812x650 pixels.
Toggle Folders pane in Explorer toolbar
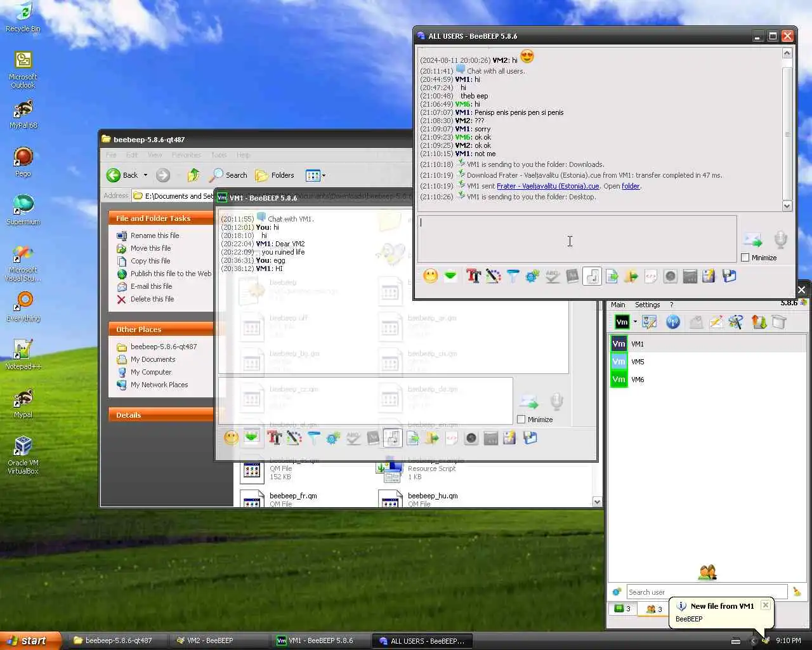[275, 175]
